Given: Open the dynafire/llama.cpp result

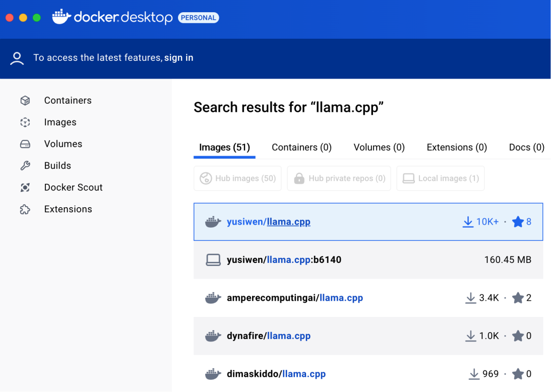Looking at the screenshot, I should click(x=368, y=336).
